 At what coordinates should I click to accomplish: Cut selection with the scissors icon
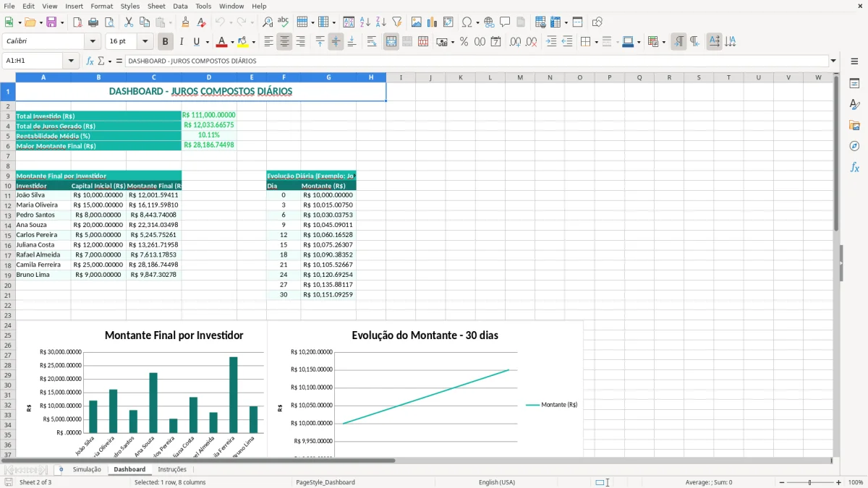[x=128, y=22]
